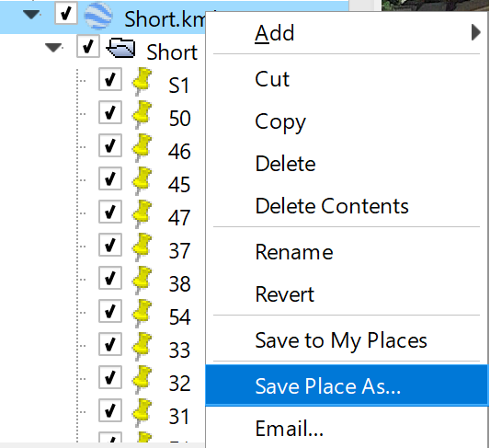Click Save to My Places
The width and height of the screenshot is (490, 448).
click(341, 340)
